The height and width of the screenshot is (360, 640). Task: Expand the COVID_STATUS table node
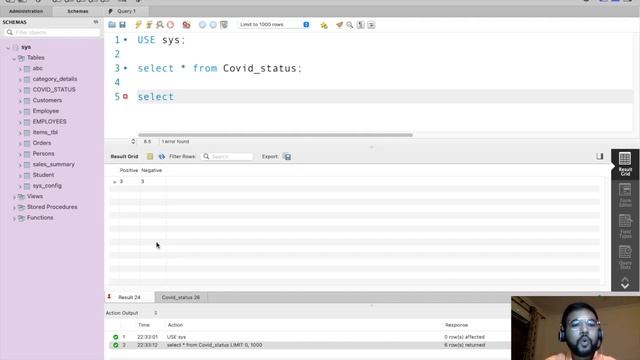[20, 90]
